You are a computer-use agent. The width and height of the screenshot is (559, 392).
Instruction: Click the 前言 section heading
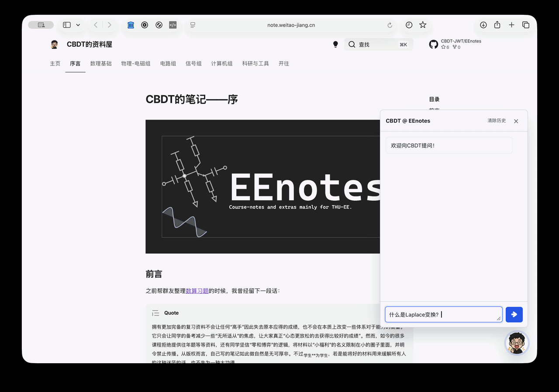coord(154,274)
